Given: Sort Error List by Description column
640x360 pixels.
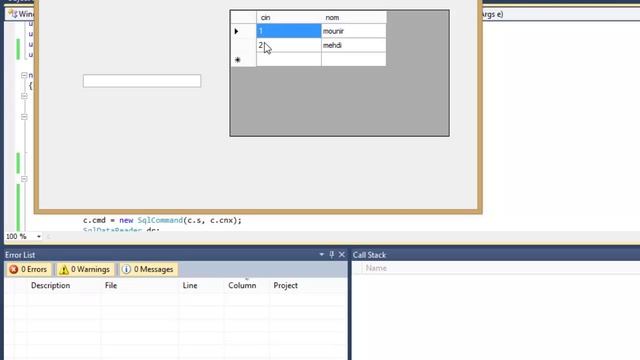Looking at the screenshot, I should pyautogui.click(x=64, y=286).
